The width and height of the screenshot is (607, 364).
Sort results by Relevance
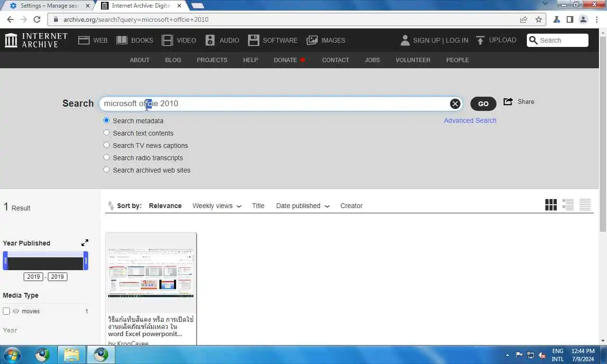(x=165, y=206)
